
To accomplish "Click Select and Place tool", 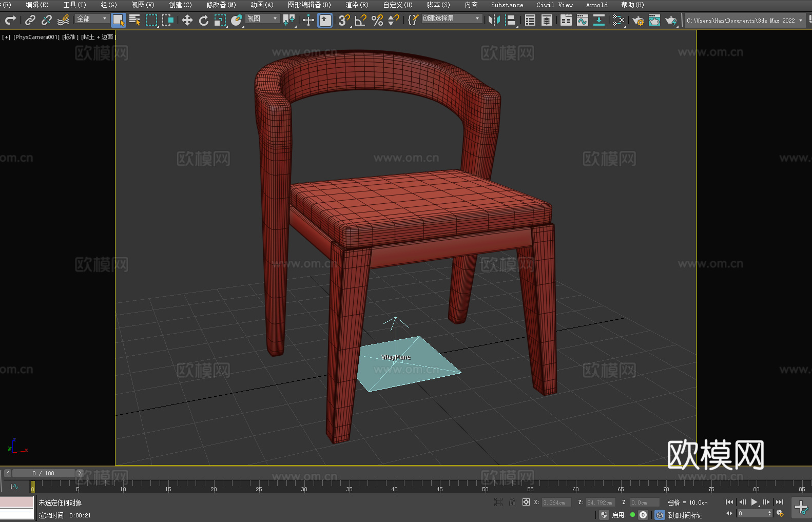I will point(237,20).
